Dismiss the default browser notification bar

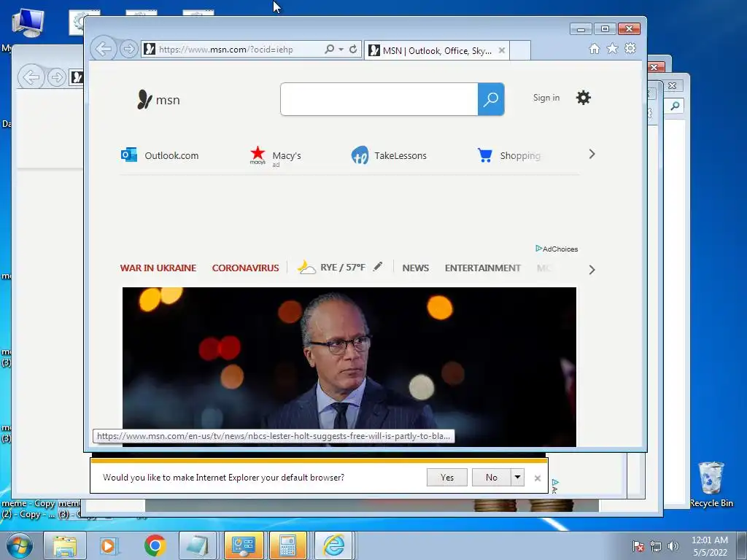click(x=538, y=478)
